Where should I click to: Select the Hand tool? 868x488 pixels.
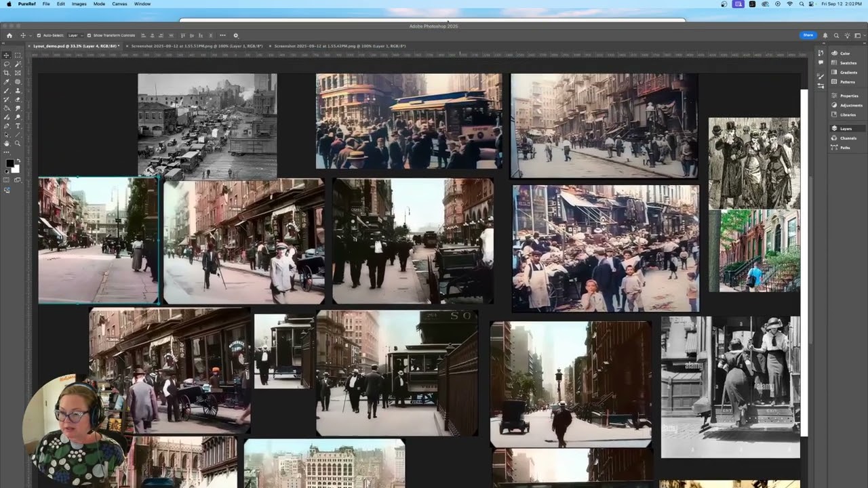6,143
